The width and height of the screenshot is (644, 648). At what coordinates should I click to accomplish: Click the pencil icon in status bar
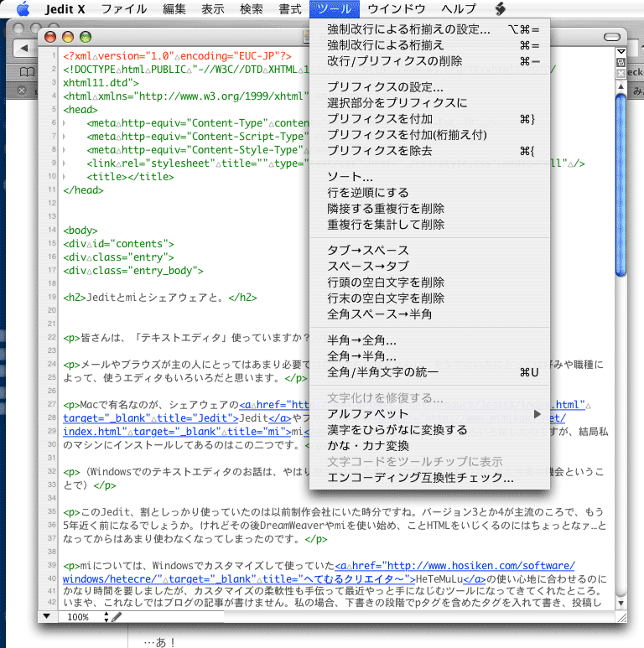(x=117, y=617)
